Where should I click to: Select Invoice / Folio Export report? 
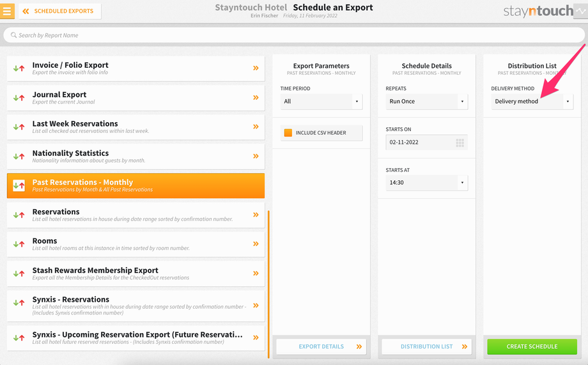(135, 68)
